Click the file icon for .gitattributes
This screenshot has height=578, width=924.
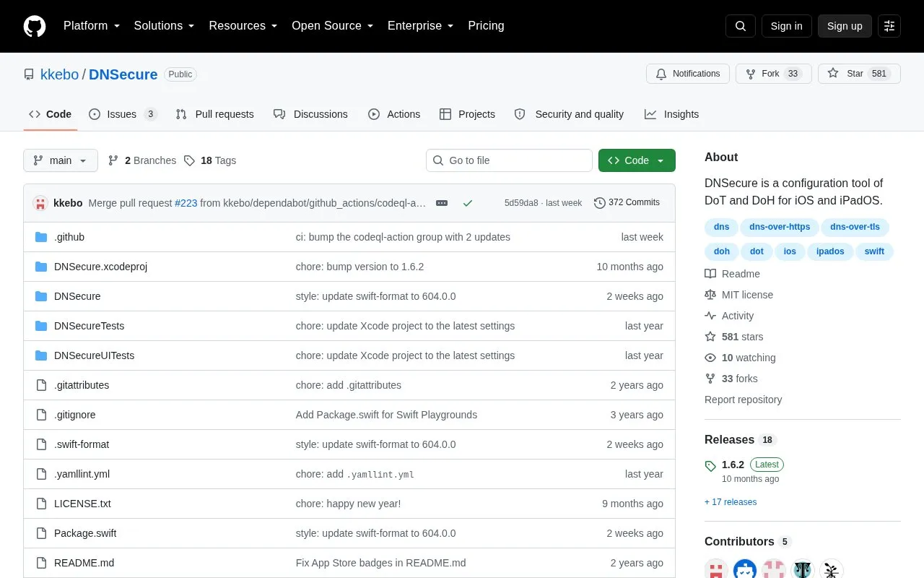point(41,385)
